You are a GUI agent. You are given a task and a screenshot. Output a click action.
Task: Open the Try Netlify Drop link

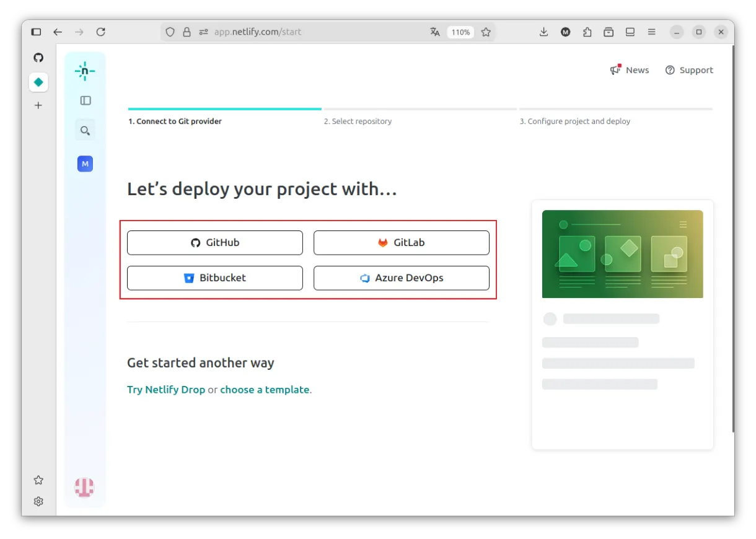coord(166,390)
